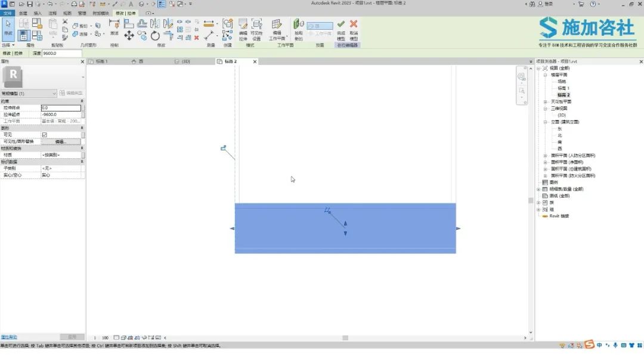
Task: Click the Modify arrow tool
Action: click(x=8, y=25)
